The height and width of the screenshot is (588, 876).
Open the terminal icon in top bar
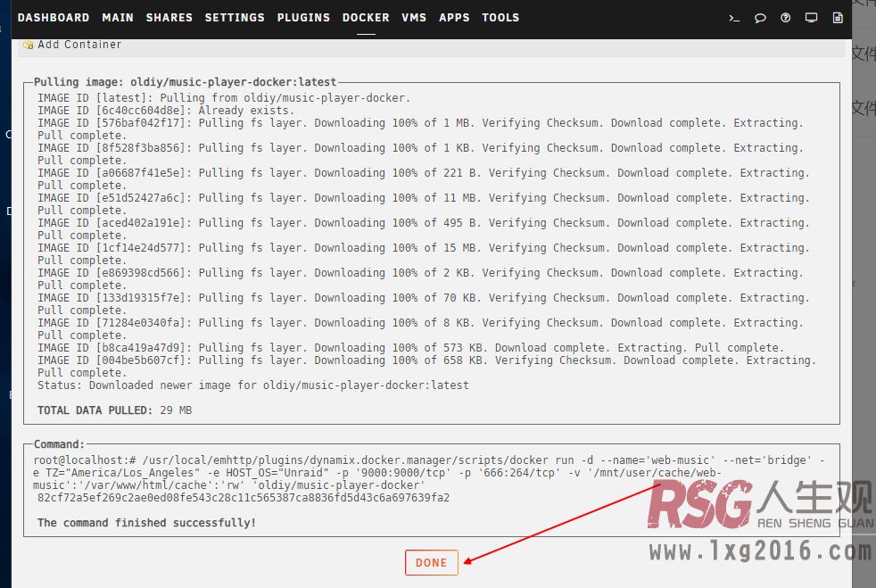point(734,18)
